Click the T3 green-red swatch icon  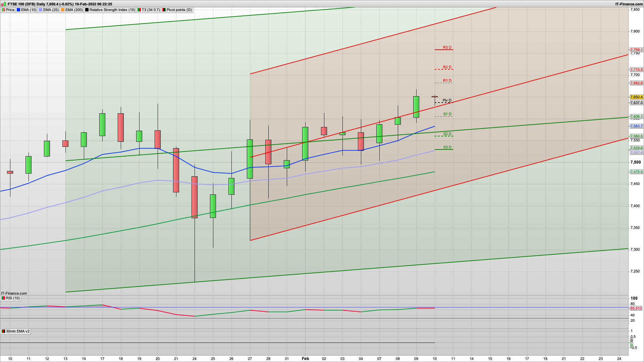139,10
